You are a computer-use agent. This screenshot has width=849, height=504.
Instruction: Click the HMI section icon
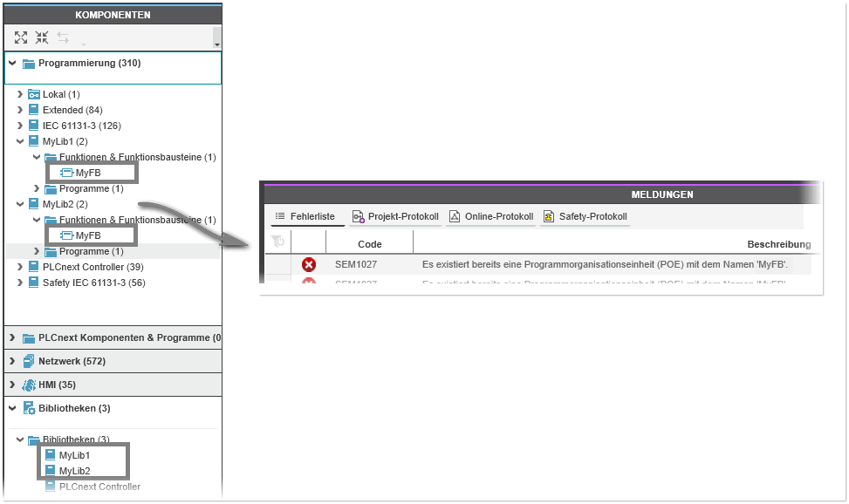[29, 385]
